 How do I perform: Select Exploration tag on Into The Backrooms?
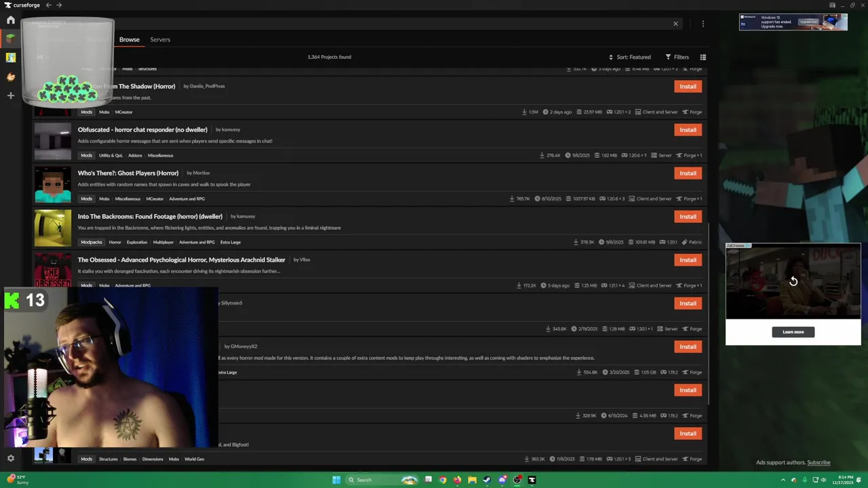pos(136,242)
